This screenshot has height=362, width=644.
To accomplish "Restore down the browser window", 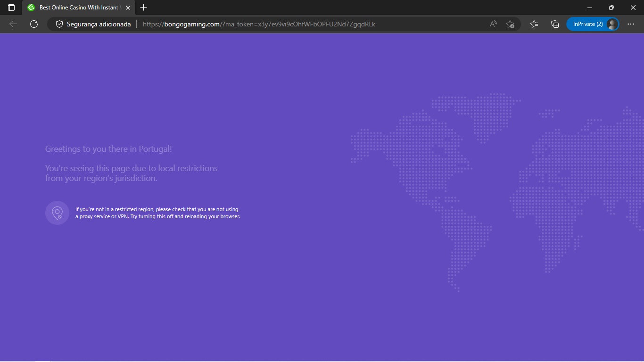I will 611,8.
